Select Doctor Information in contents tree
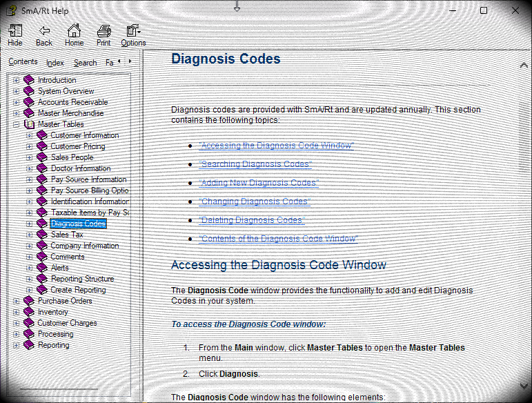Viewport: 532px width, 403px height. point(81,168)
